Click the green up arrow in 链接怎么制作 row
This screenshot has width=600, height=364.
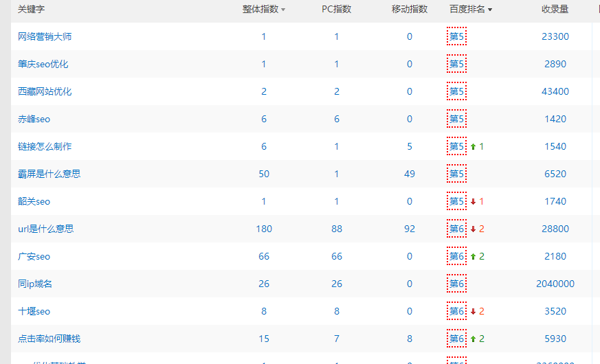(473, 147)
